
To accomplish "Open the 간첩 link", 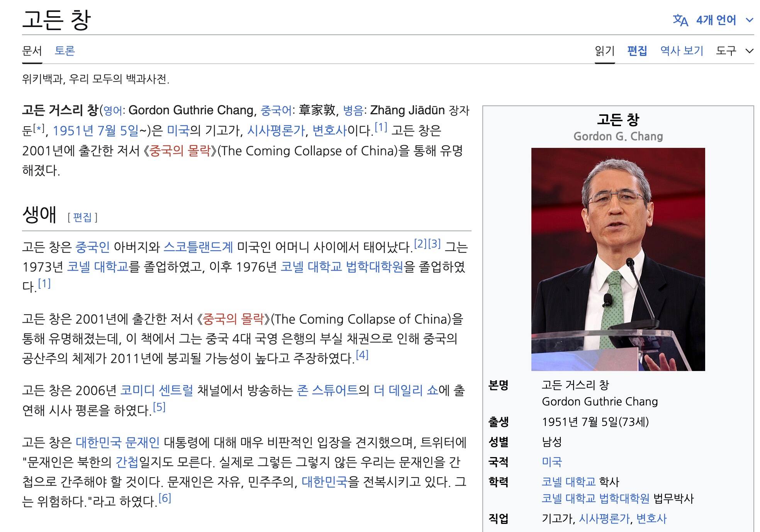I will [127, 462].
